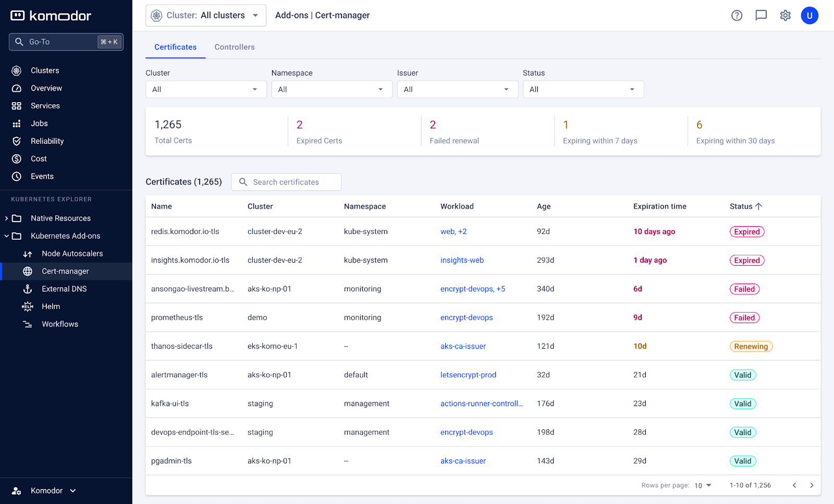Viewport: 834px width, 504px height.
Task: Click the Total Certs count 1,265
Action: (168, 125)
